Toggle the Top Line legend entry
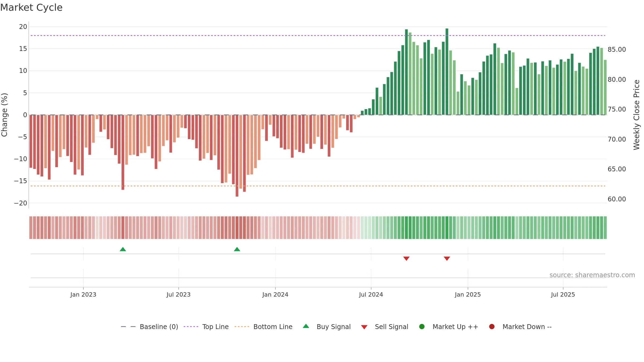Image resolution: width=644 pixels, height=362 pixels. [x=206, y=327]
